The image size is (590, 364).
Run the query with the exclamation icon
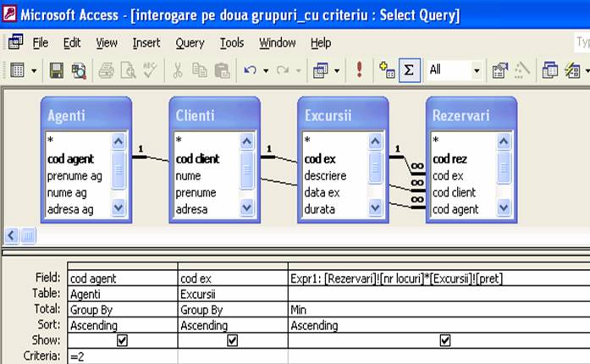point(359,71)
